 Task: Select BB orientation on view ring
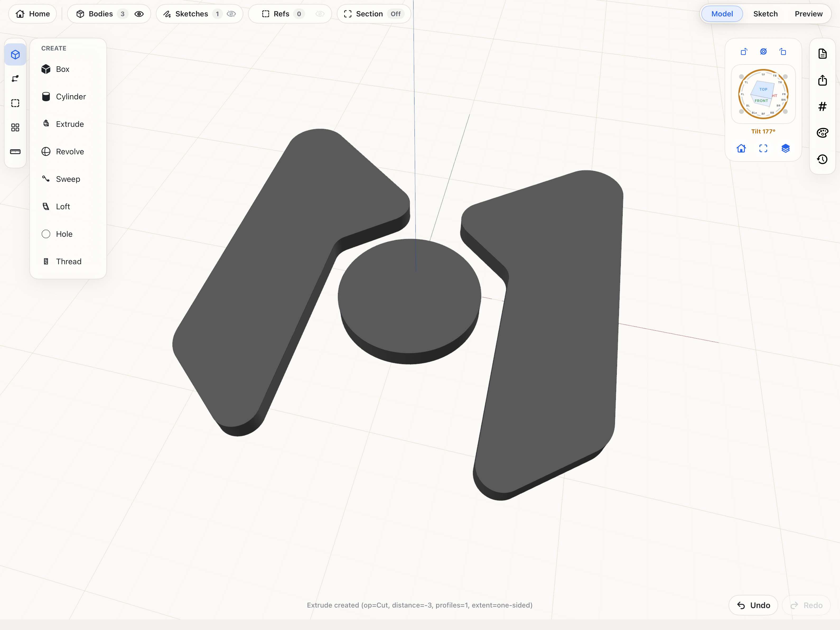[772, 113]
